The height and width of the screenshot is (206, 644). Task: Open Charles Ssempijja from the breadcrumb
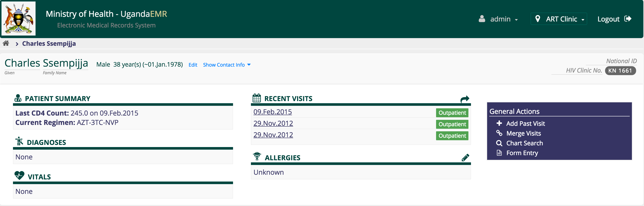pyautogui.click(x=49, y=43)
